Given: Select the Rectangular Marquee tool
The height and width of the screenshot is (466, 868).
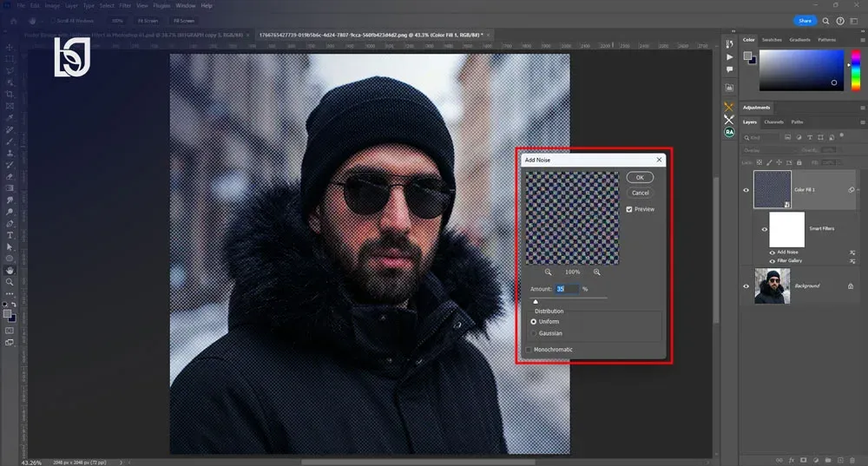Looking at the screenshot, I should (x=10, y=59).
